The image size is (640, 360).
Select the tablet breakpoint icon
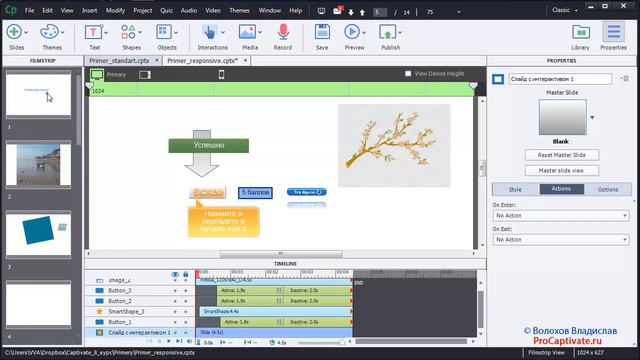click(x=145, y=75)
